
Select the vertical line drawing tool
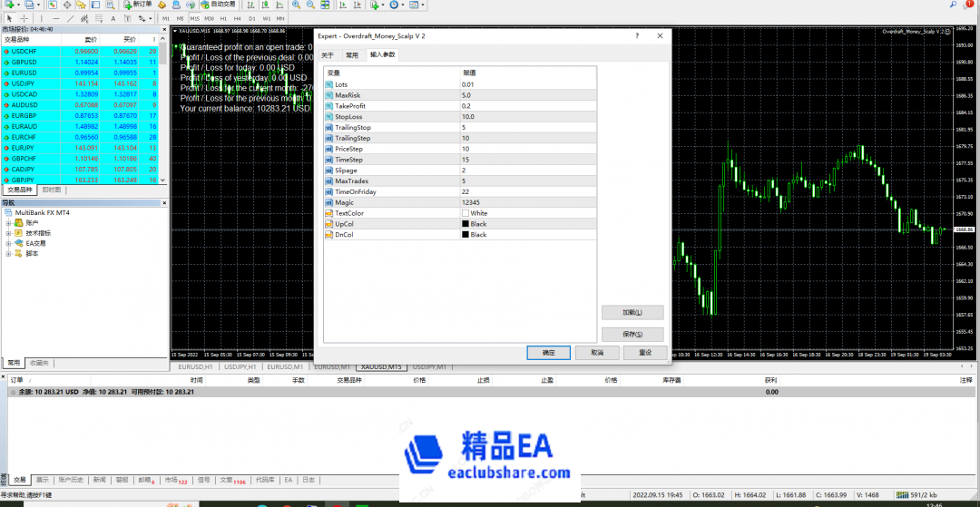pos(41,19)
